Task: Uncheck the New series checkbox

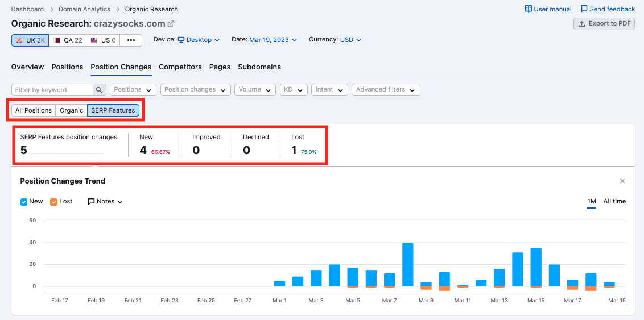Action: (24, 202)
